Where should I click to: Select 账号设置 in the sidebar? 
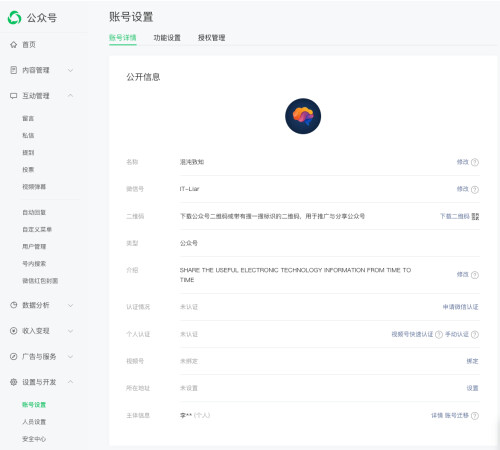[x=34, y=405]
